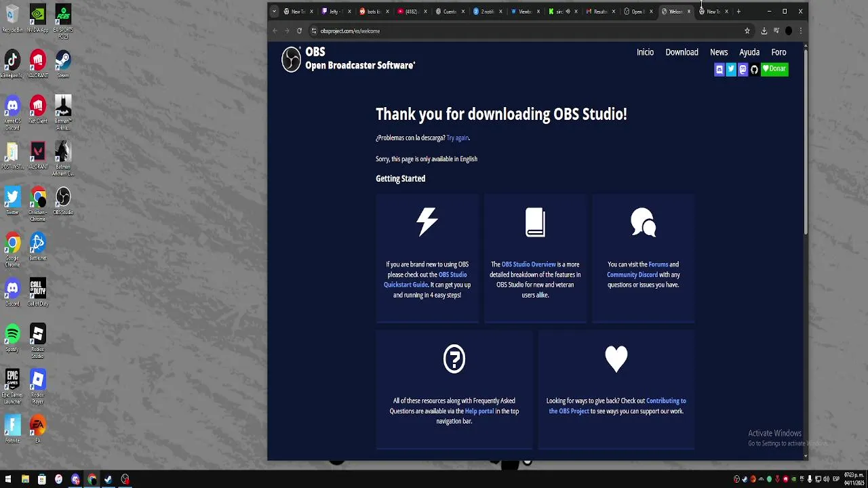
Task: Switch to the Open B OBS tab
Action: [x=637, y=12]
